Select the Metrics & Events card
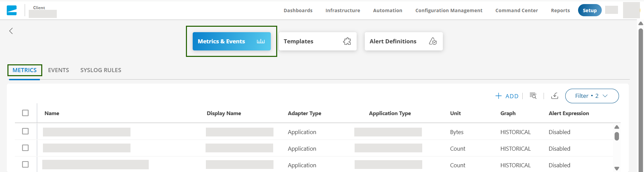 pyautogui.click(x=231, y=41)
